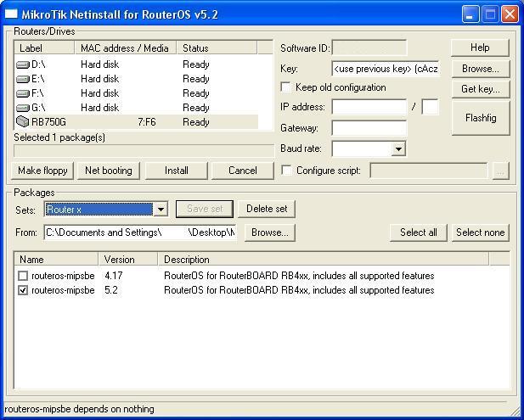Screen dimensions: 524x420
Task: Click 'Hard disk' in the D:\ row
Action: (x=100, y=64)
